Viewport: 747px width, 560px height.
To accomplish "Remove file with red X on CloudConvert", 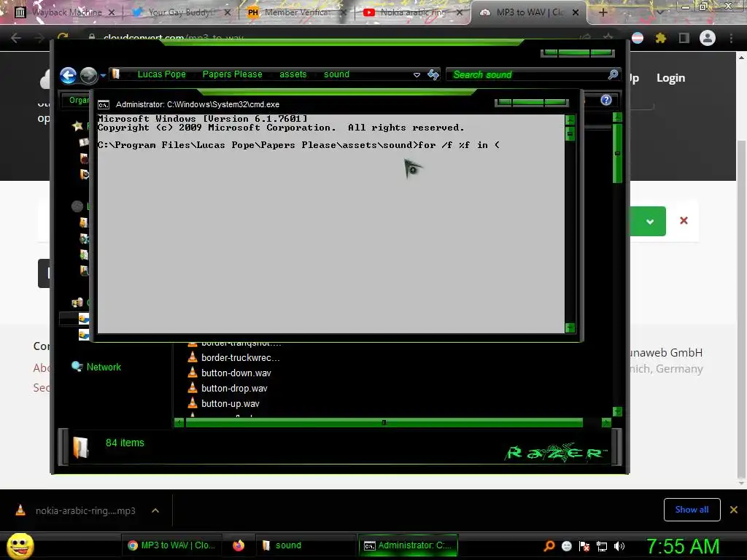I will (x=684, y=220).
